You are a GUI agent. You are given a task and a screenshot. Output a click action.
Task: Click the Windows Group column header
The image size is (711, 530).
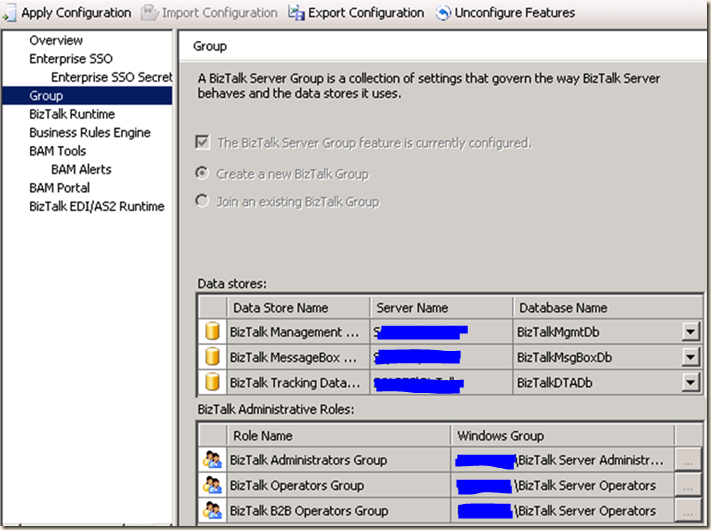562,436
